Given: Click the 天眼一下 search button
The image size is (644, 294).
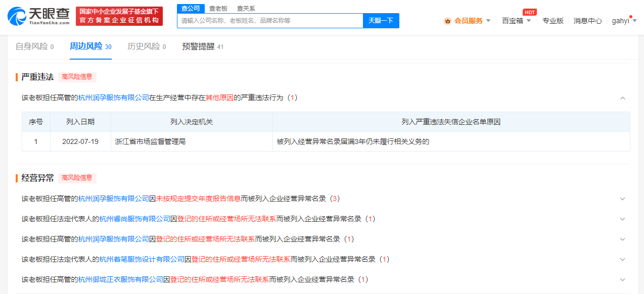Looking at the screenshot, I should (381, 20).
